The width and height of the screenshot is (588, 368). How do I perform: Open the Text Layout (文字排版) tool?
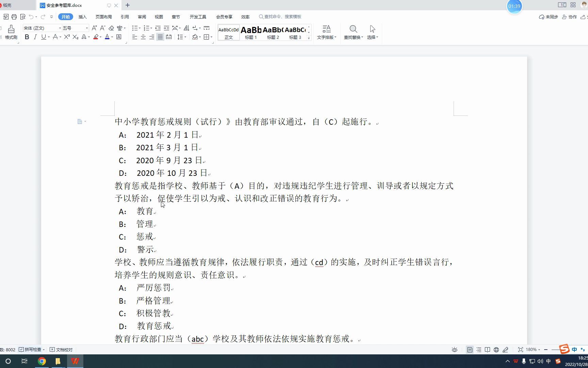[x=326, y=32]
